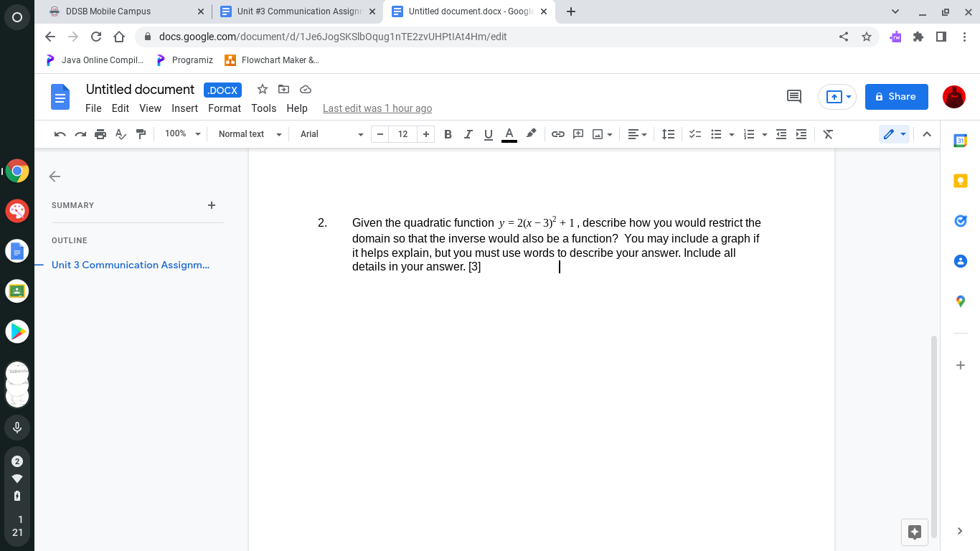Open the font size decrease stepper
The height and width of the screenshot is (551, 980).
tap(380, 134)
